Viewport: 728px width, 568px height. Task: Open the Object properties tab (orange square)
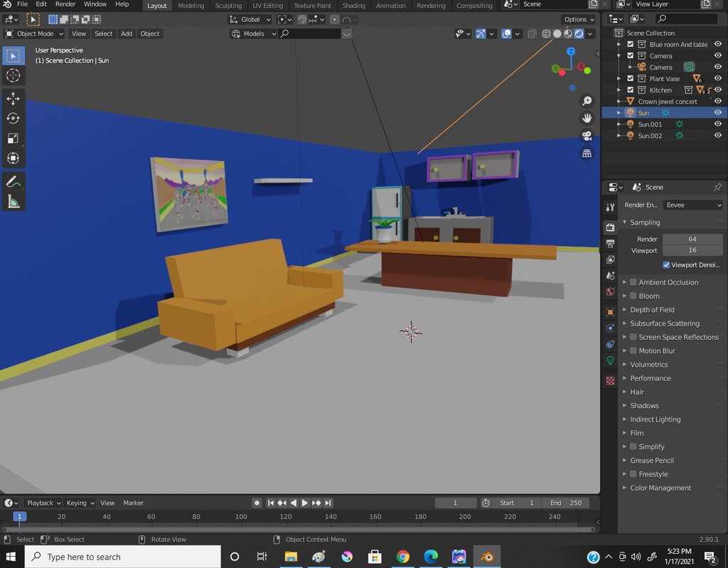click(x=610, y=312)
